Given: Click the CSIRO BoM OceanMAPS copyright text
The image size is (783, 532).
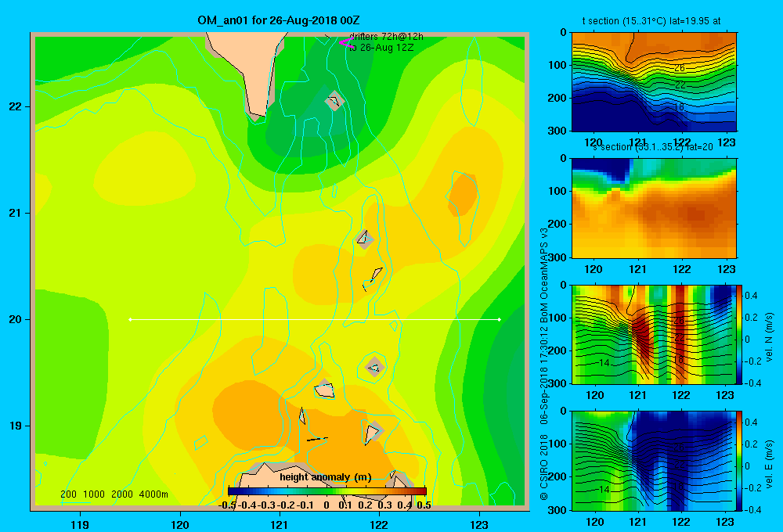Looking at the screenshot, I should 544,365.
